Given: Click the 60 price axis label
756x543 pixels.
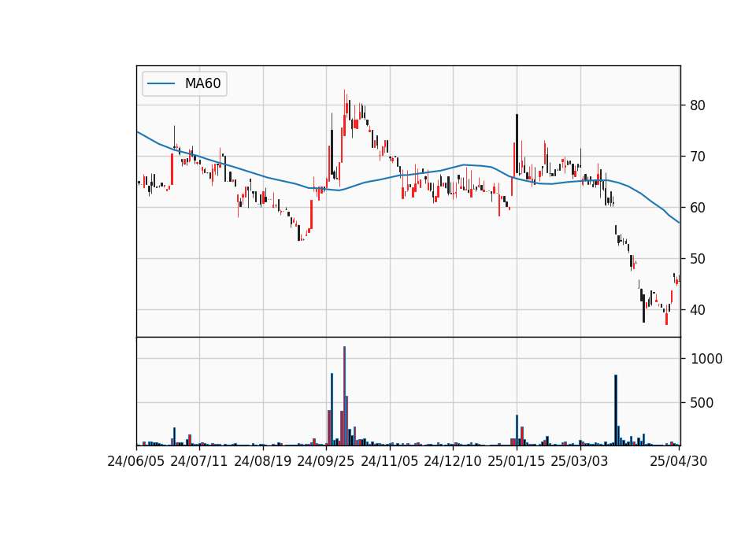Looking at the screenshot, I should (x=697, y=208).
